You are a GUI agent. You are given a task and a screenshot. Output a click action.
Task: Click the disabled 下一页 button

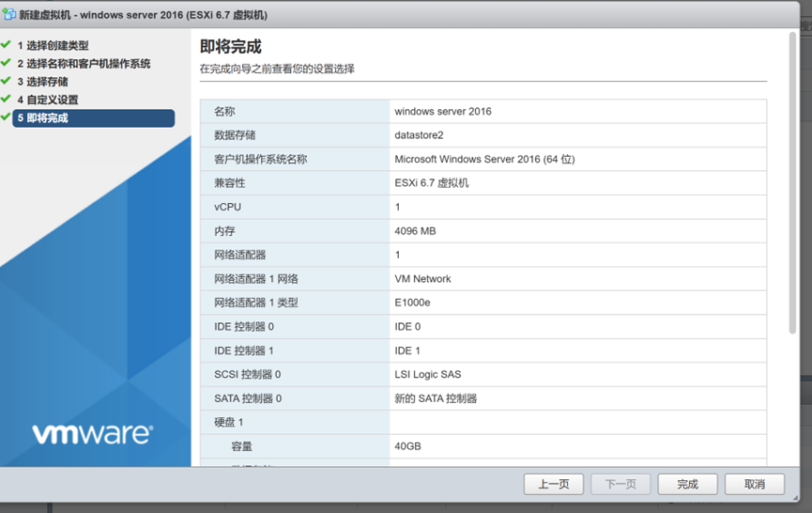coord(620,485)
